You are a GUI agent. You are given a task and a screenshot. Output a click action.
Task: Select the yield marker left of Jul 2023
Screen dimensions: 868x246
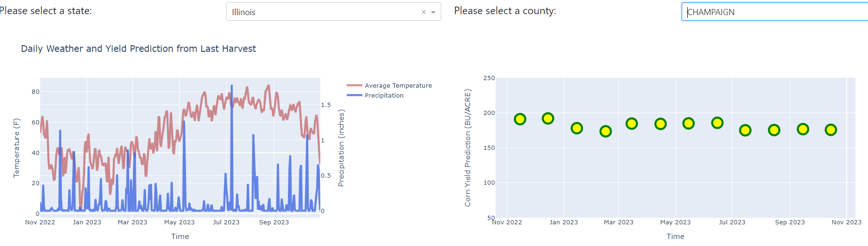pyautogui.click(x=717, y=123)
